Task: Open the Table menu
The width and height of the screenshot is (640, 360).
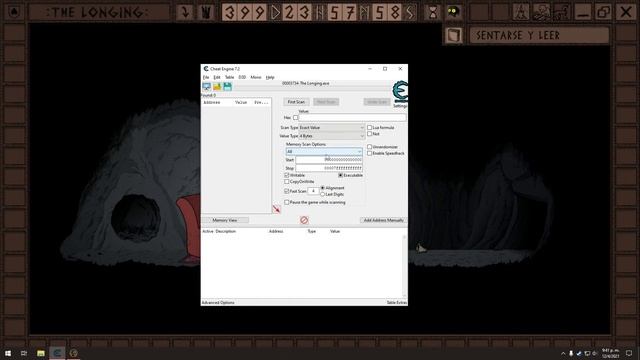Action: (x=229, y=77)
